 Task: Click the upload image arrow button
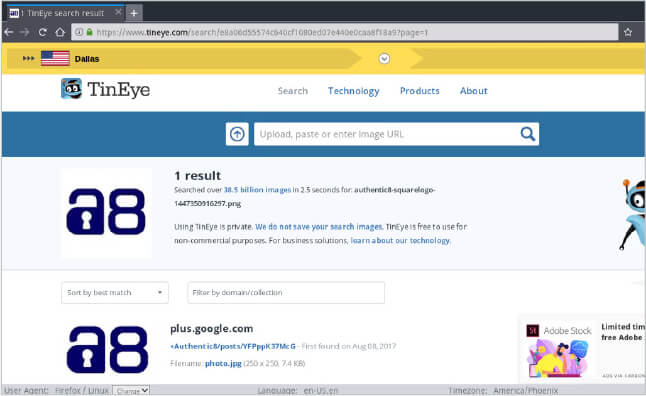tap(237, 134)
